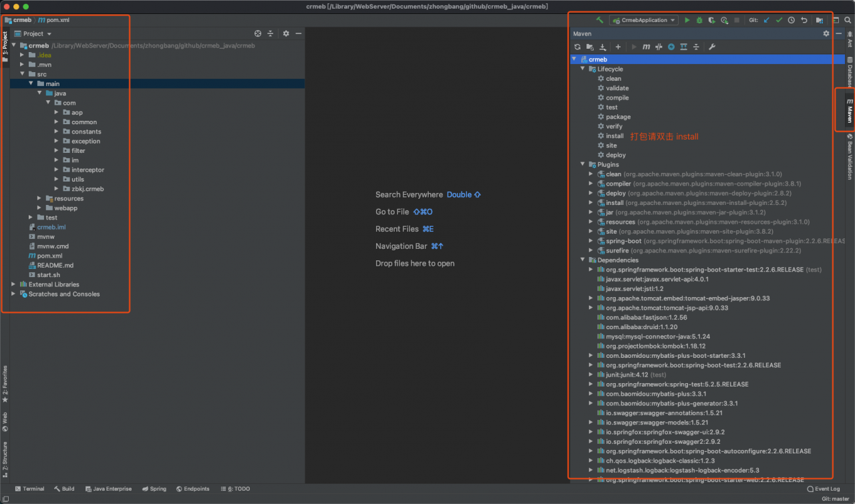855x504 pixels.
Task: Open the Maven side tab
Action: pos(849,111)
